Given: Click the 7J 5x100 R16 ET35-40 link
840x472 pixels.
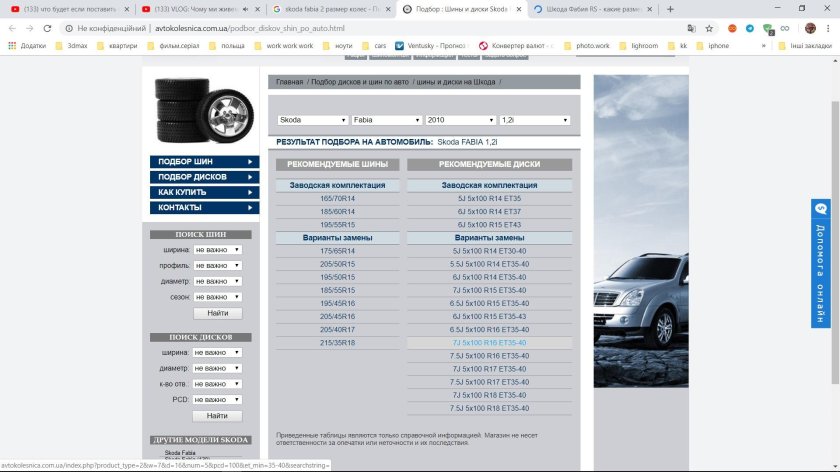Looking at the screenshot, I should [489, 343].
